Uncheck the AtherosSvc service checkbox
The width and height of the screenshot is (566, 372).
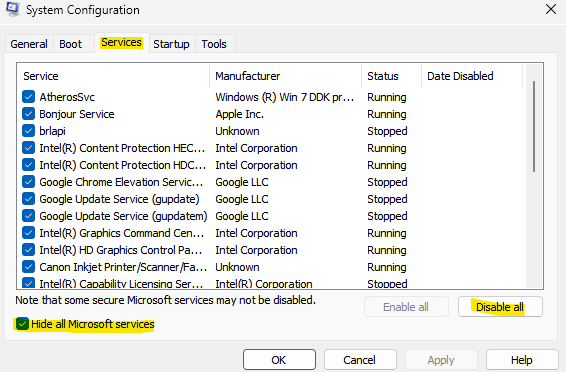tap(28, 97)
